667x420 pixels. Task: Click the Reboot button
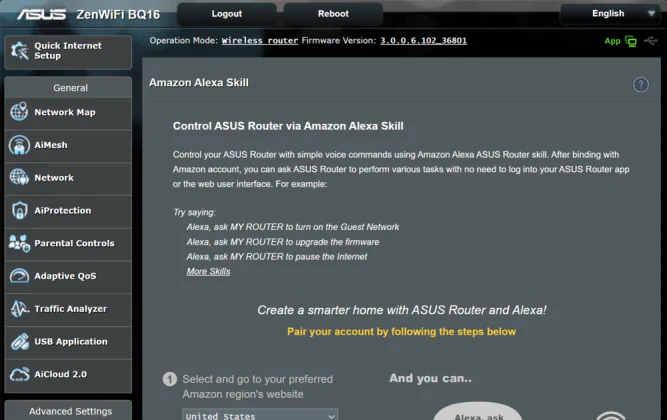[333, 14]
